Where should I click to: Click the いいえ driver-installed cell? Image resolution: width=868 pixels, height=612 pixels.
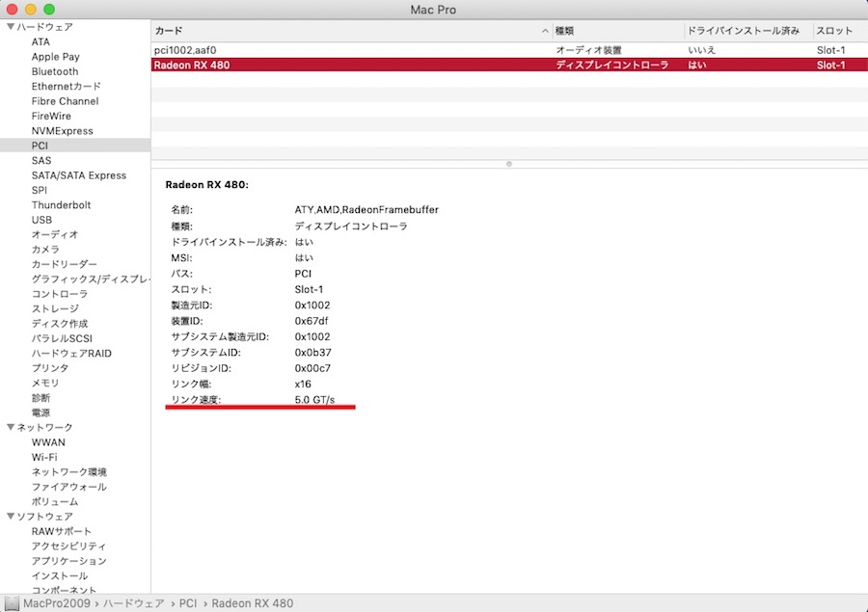702,50
